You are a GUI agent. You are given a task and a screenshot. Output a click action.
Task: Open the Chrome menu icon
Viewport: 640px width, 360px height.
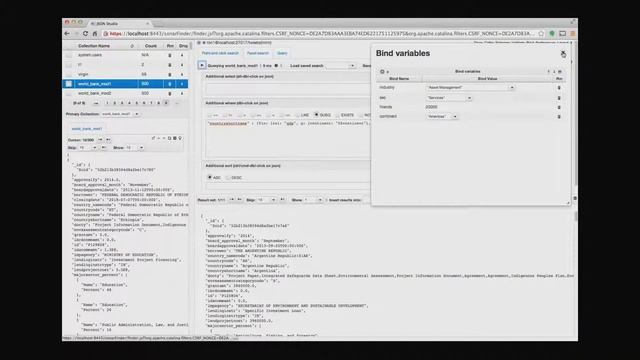click(x=573, y=33)
